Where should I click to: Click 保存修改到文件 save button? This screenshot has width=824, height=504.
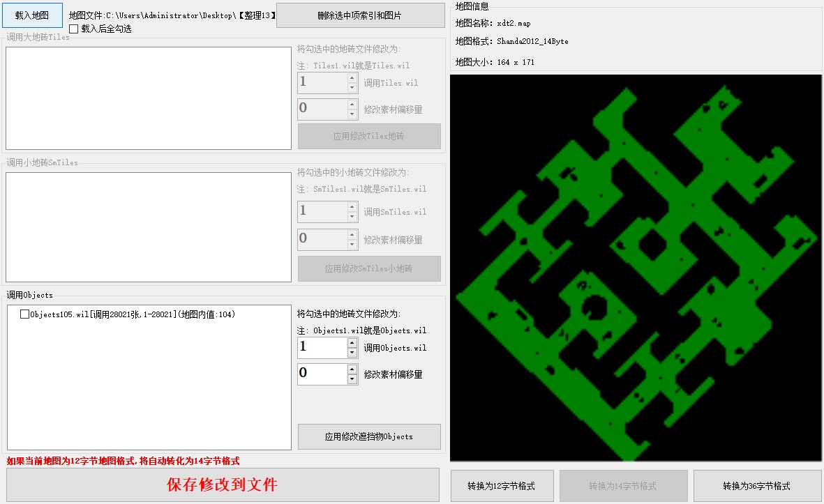223,485
